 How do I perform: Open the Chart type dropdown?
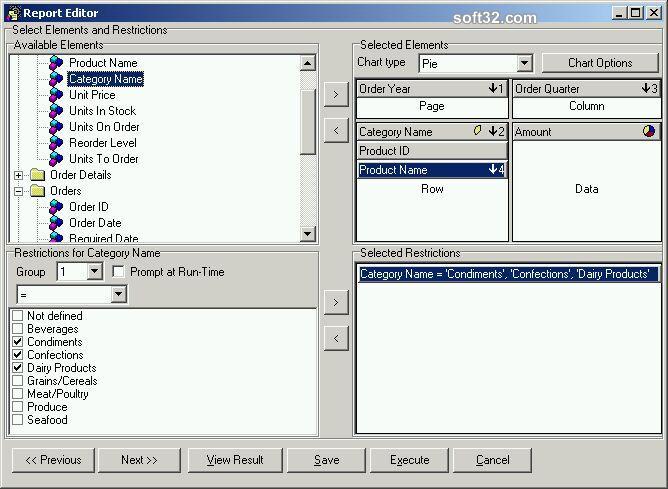click(525, 64)
